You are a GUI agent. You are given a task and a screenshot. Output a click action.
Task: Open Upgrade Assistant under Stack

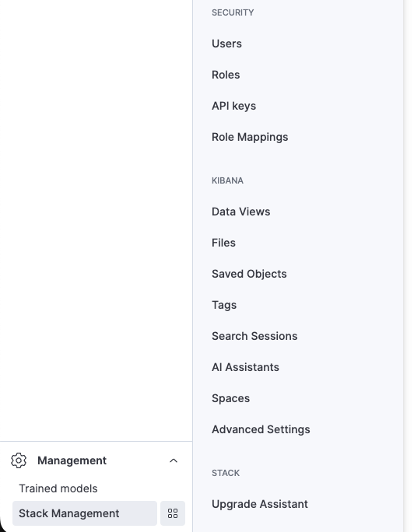(260, 504)
